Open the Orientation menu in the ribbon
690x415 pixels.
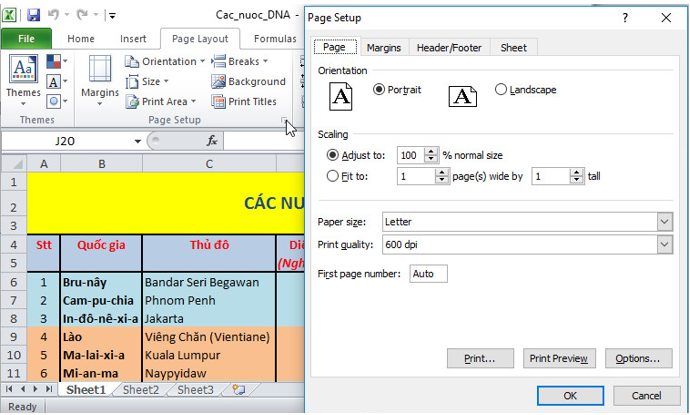point(165,62)
